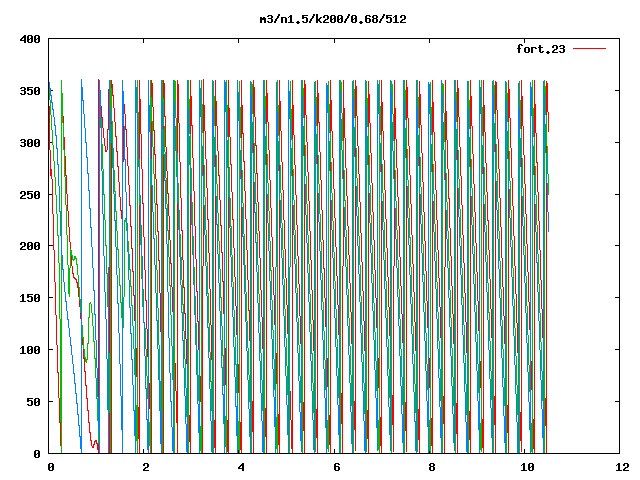The width and height of the screenshot is (640, 480).
Task: Click the x-axis label 8
Action: 432,467
